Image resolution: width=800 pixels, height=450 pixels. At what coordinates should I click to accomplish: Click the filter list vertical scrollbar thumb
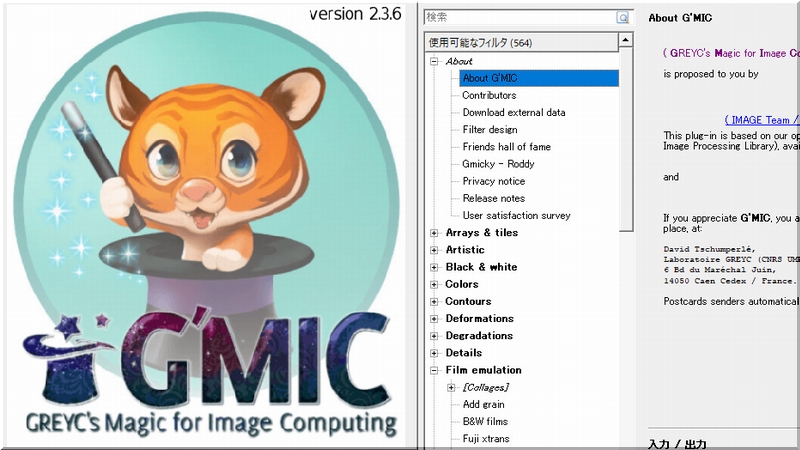pyautogui.click(x=626, y=139)
